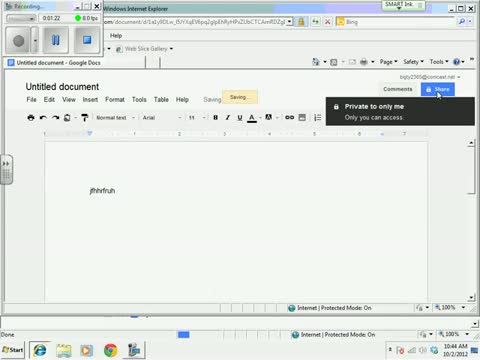Open the Normal text style dropdown

[x=115, y=118]
